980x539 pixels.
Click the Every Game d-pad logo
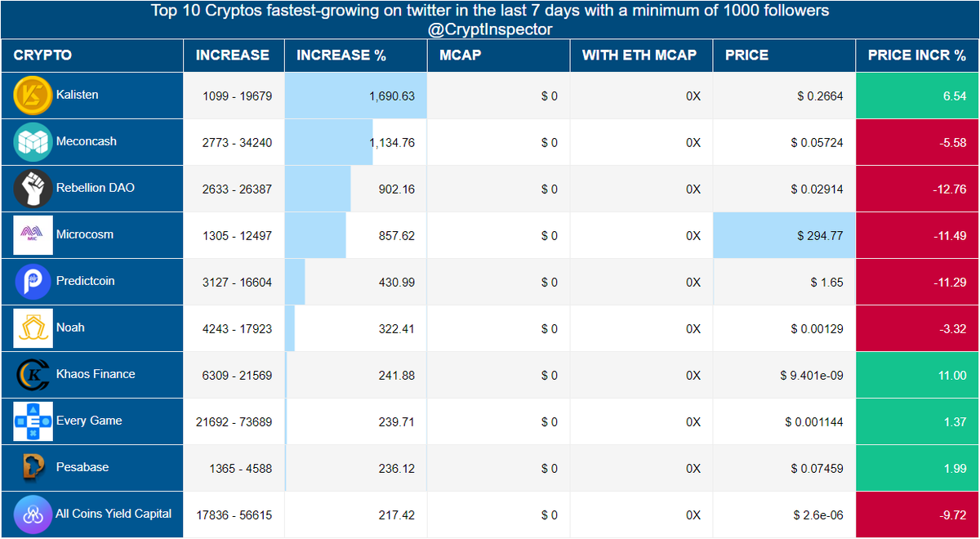33,421
